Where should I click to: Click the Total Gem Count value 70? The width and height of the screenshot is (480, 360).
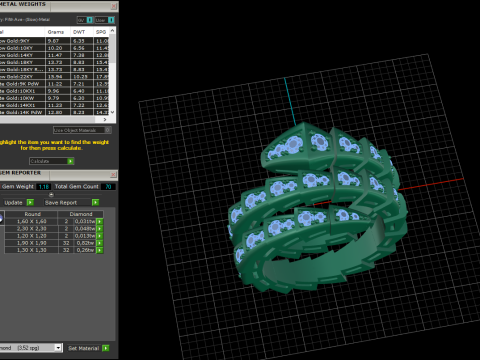(x=108, y=187)
